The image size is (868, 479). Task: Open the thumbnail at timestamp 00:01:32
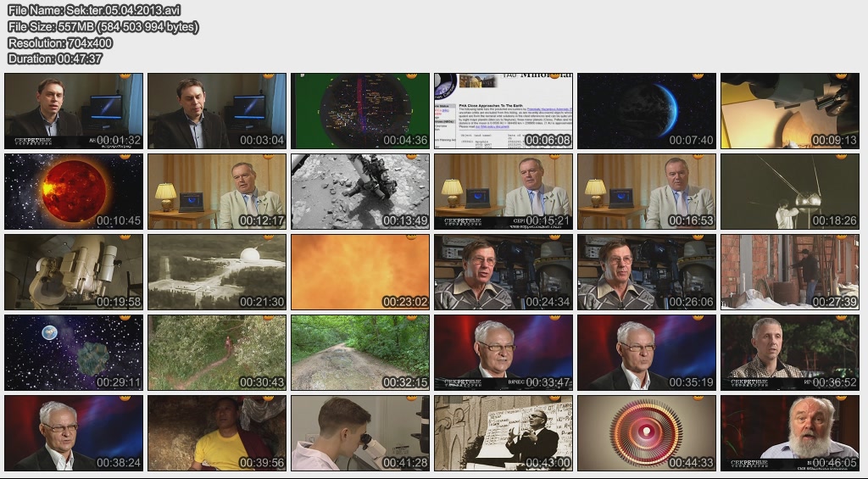73,111
